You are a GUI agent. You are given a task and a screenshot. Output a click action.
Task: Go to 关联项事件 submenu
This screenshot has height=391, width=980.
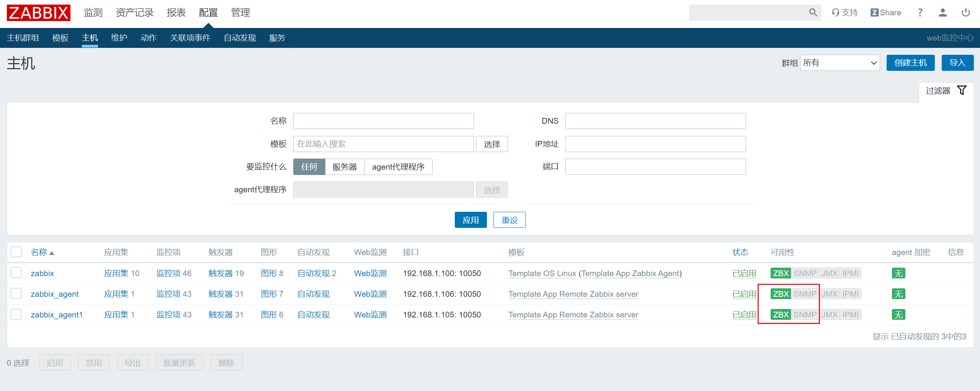pos(190,38)
